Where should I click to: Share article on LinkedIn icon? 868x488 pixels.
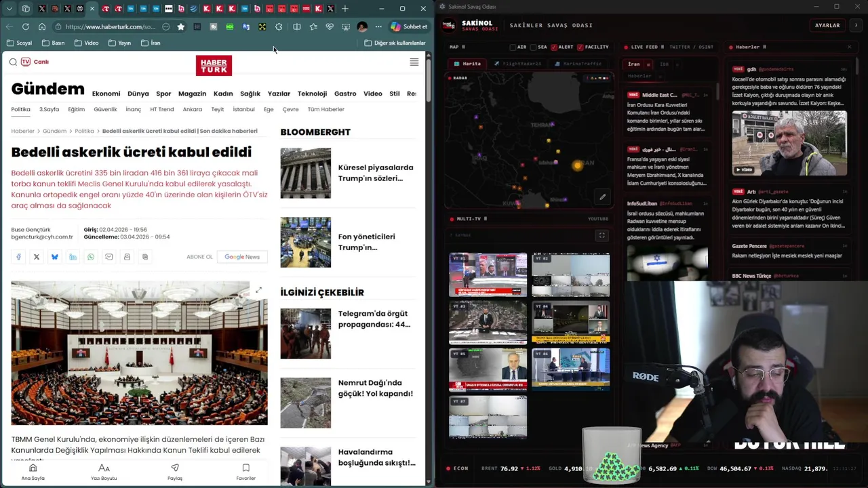click(x=73, y=257)
